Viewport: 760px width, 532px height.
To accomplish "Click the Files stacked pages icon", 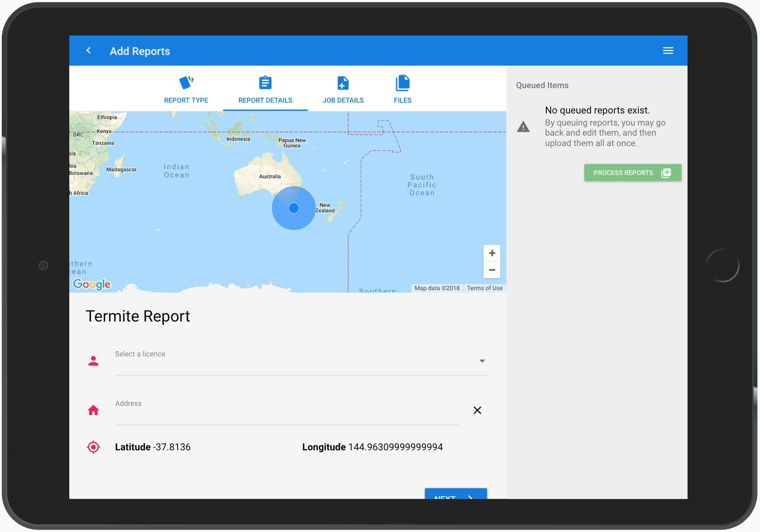I will (402, 83).
